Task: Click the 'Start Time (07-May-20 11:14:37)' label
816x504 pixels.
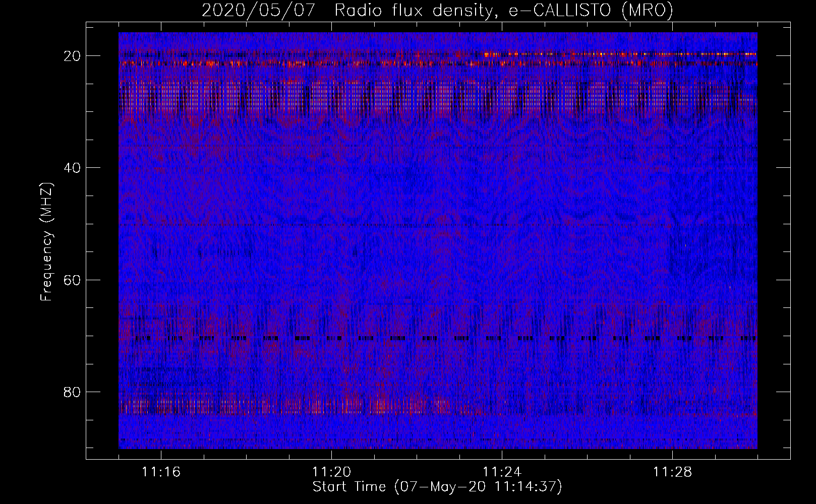Action: [437, 487]
